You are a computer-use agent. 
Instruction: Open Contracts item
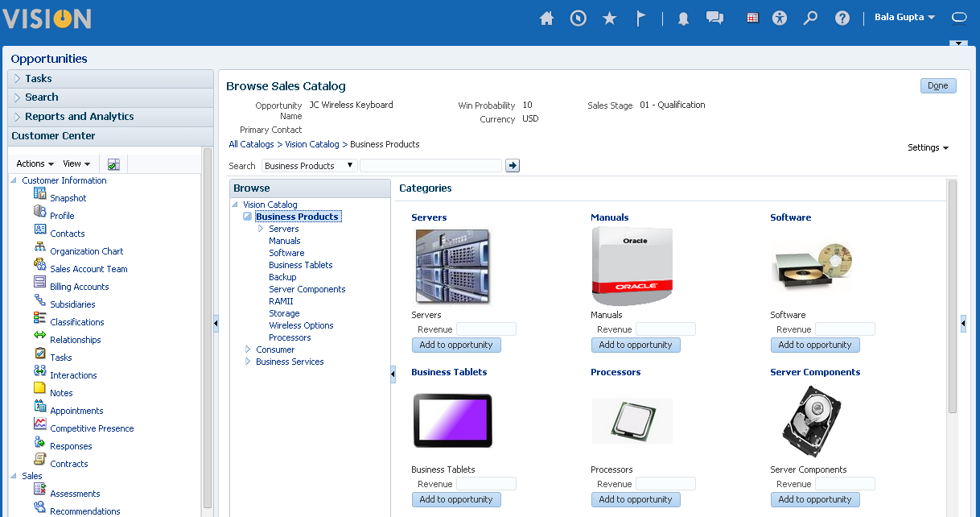68,464
